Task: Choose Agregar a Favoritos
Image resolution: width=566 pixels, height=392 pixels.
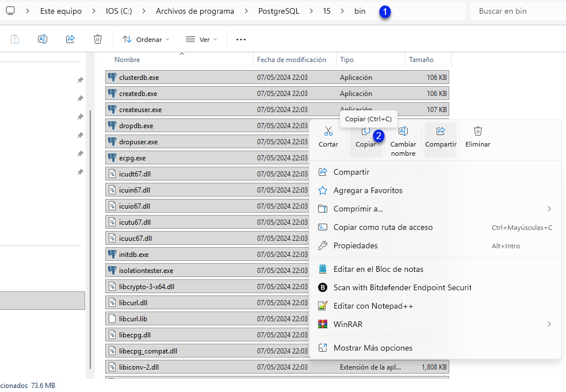Action: click(435, 190)
